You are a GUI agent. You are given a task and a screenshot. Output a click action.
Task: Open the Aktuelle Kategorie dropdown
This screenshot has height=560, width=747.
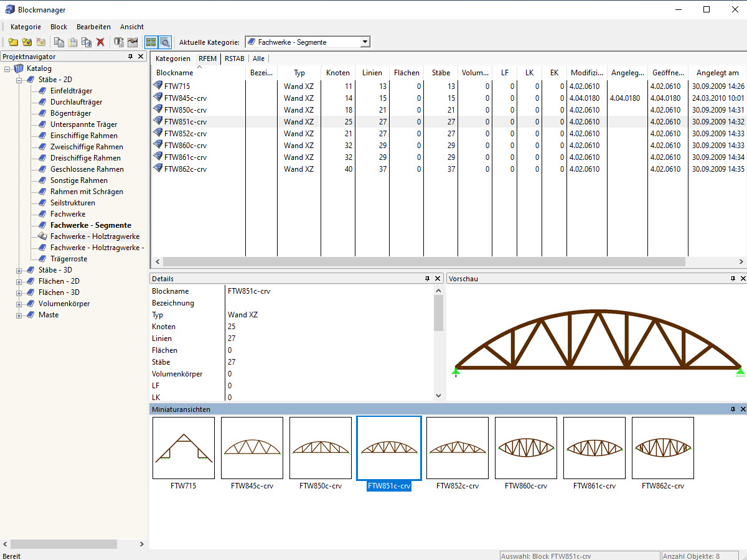[x=365, y=42]
